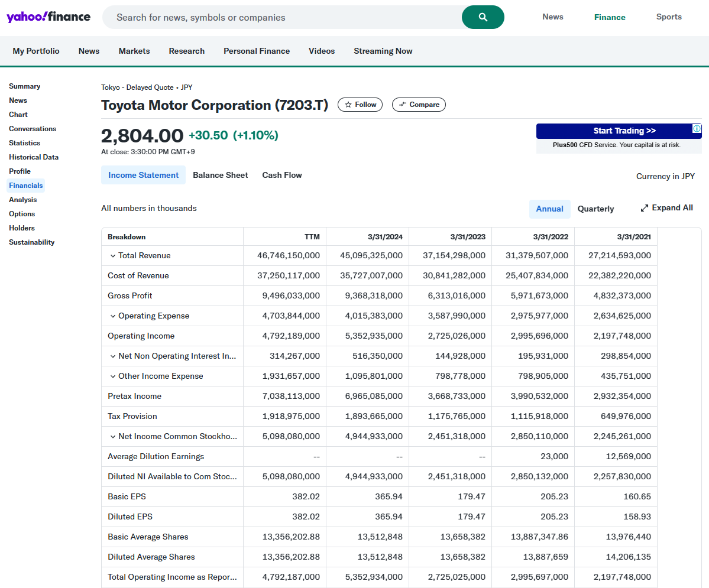This screenshot has width=709, height=588.
Task: Collapse the Total Revenue row chevron
Action: 113,255
